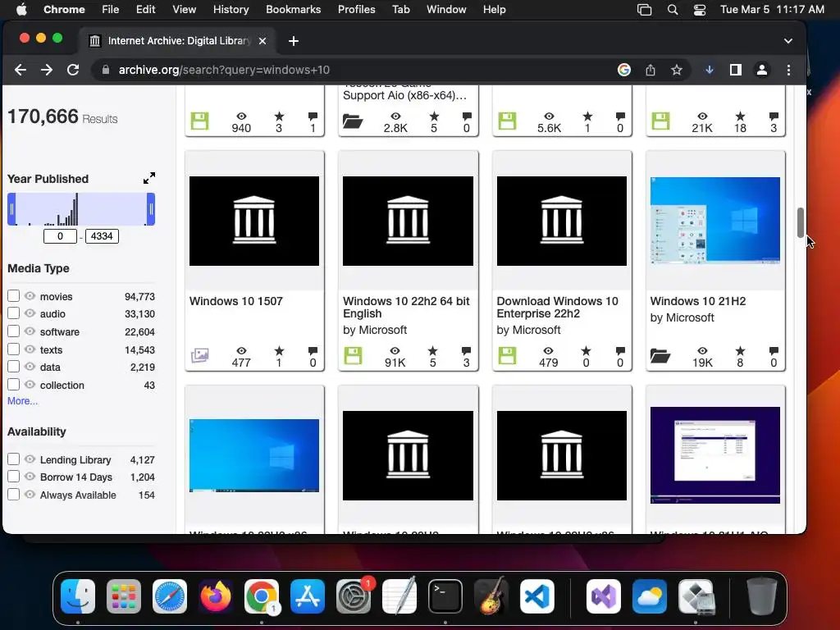This screenshot has width=840, height=630.
Task: Reload the archive.org page
Action: pos(73,70)
